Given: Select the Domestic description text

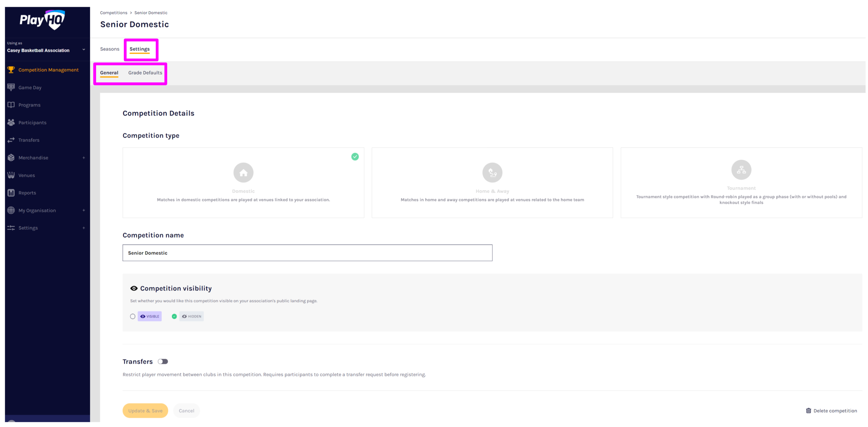Looking at the screenshot, I should coord(243,200).
